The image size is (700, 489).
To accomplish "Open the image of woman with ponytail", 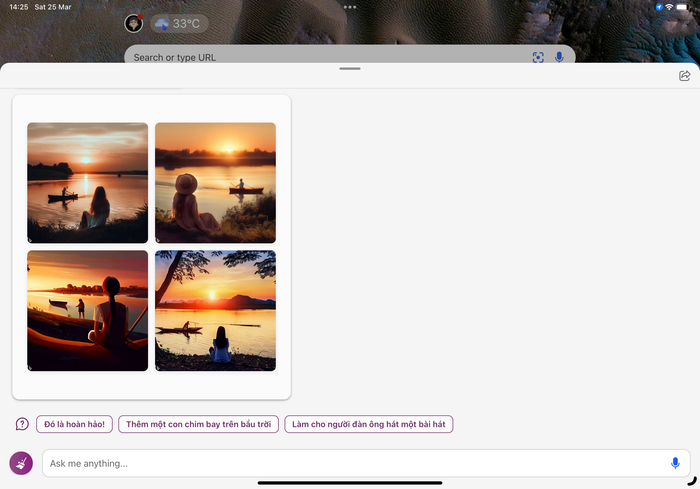I will pyautogui.click(x=88, y=310).
